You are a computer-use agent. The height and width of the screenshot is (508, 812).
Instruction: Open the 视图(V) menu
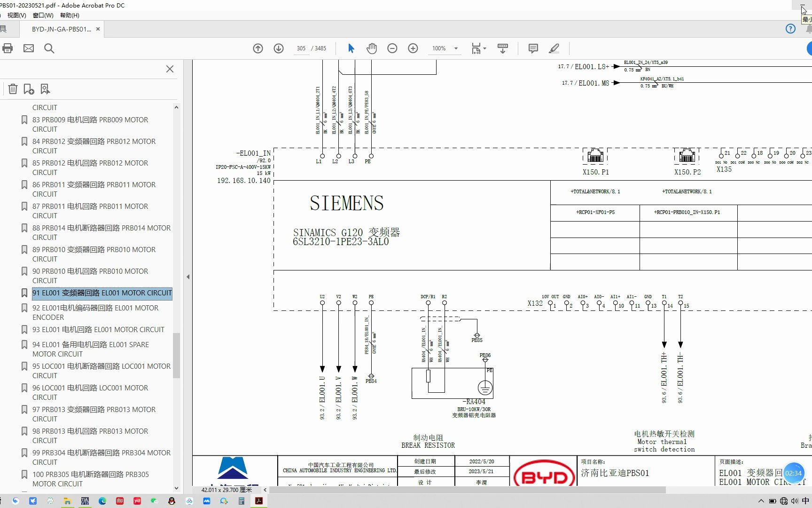(16, 15)
